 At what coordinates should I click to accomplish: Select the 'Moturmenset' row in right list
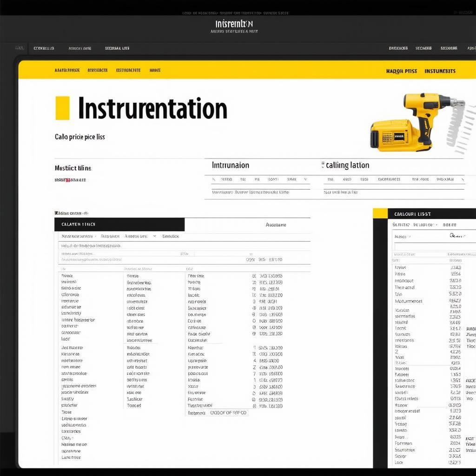tap(408, 301)
